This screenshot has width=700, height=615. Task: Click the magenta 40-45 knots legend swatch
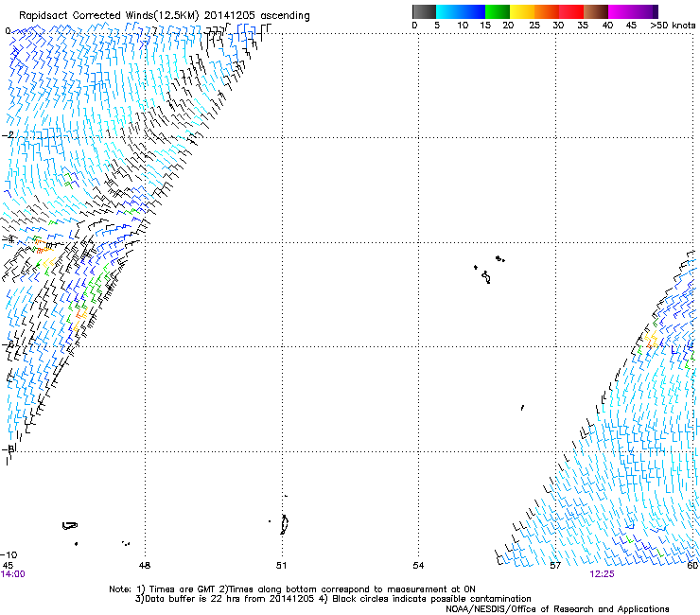(x=621, y=11)
